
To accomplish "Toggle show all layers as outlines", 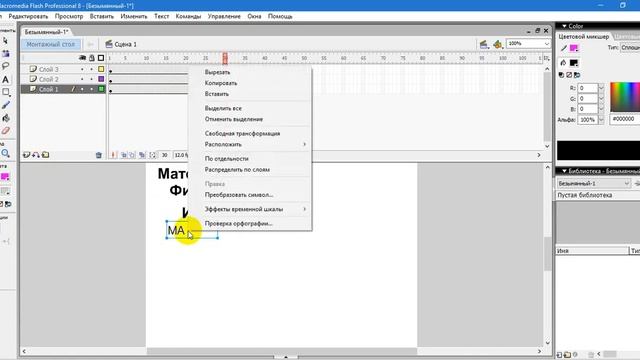I will coord(101,58).
